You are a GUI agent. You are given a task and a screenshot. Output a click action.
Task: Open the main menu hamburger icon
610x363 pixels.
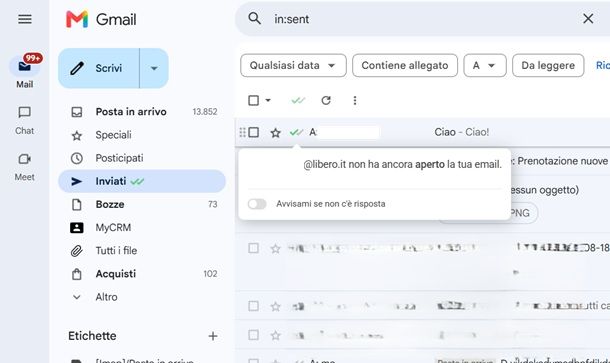point(25,19)
